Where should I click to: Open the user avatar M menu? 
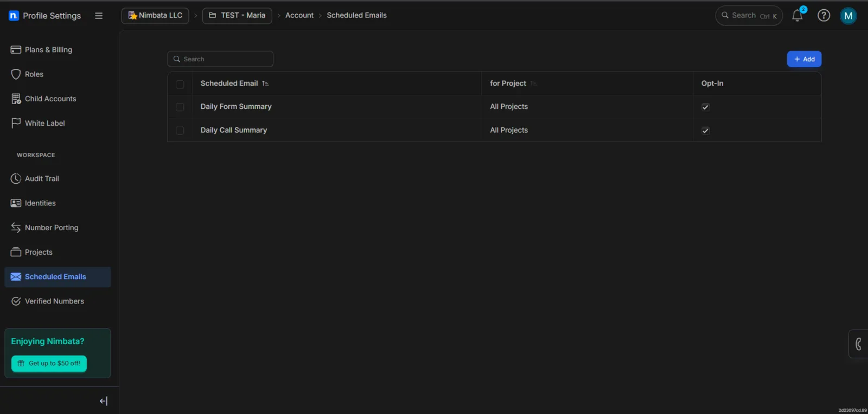tap(848, 16)
